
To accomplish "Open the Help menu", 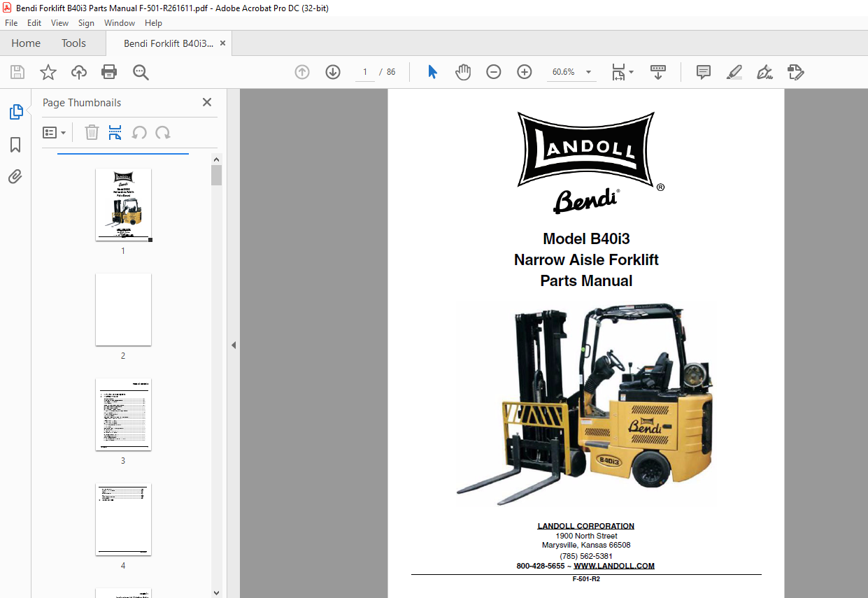I will (x=153, y=23).
